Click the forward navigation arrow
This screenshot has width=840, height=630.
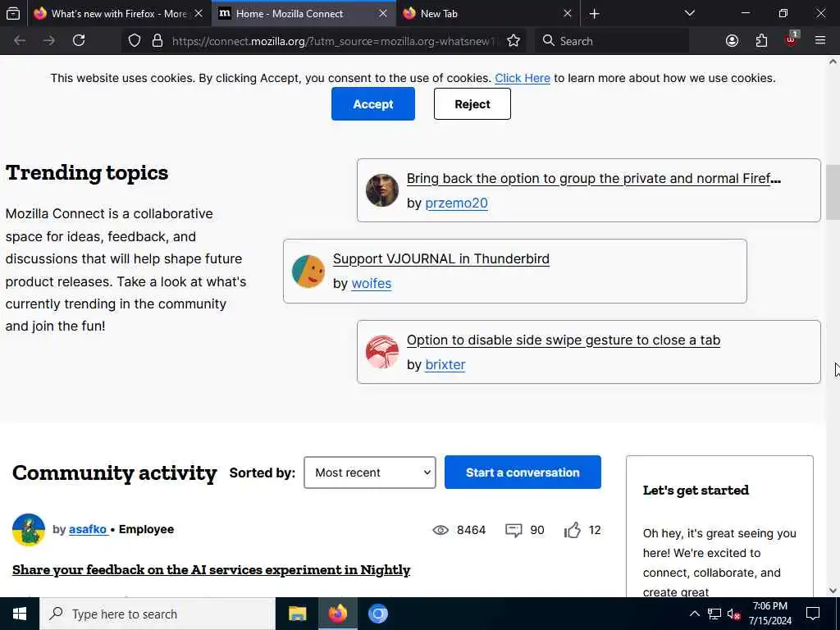[x=48, y=41]
